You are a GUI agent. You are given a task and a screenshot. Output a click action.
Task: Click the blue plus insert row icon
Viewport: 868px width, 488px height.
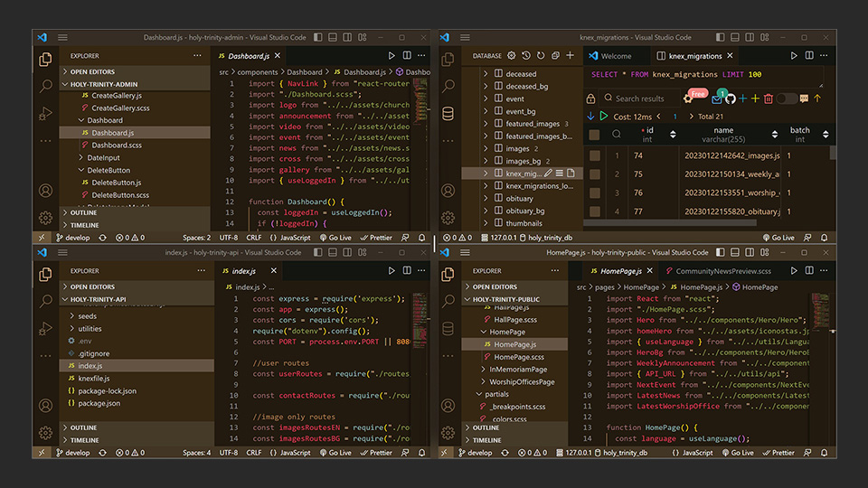742,99
